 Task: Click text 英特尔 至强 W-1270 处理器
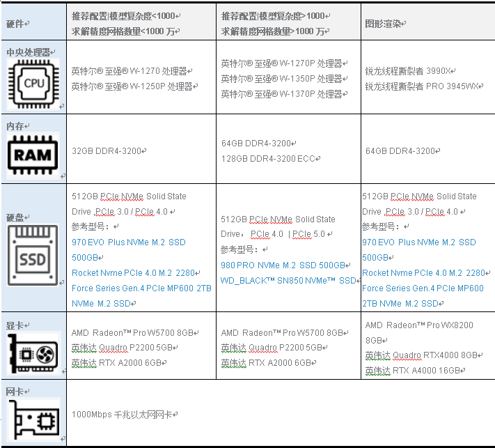click(x=129, y=71)
